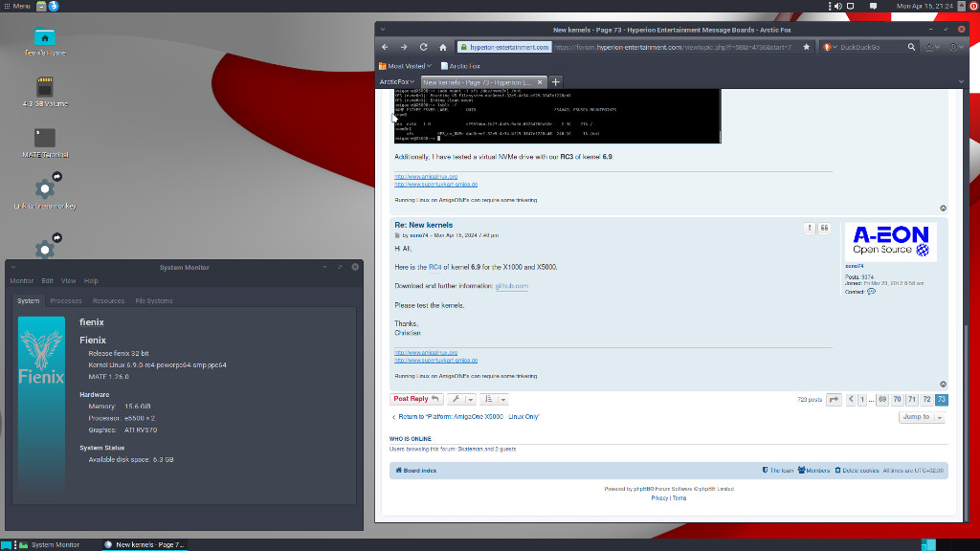Open the topic tools wrench dropdown
This screenshot has height=551, width=980.
click(461, 399)
